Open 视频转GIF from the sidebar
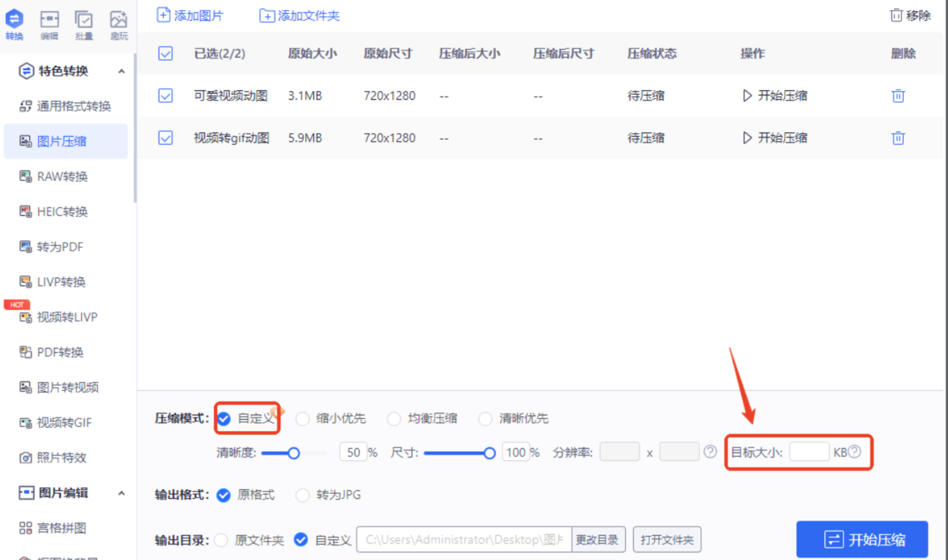Image resolution: width=948 pixels, height=560 pixels. click(64, 423)
